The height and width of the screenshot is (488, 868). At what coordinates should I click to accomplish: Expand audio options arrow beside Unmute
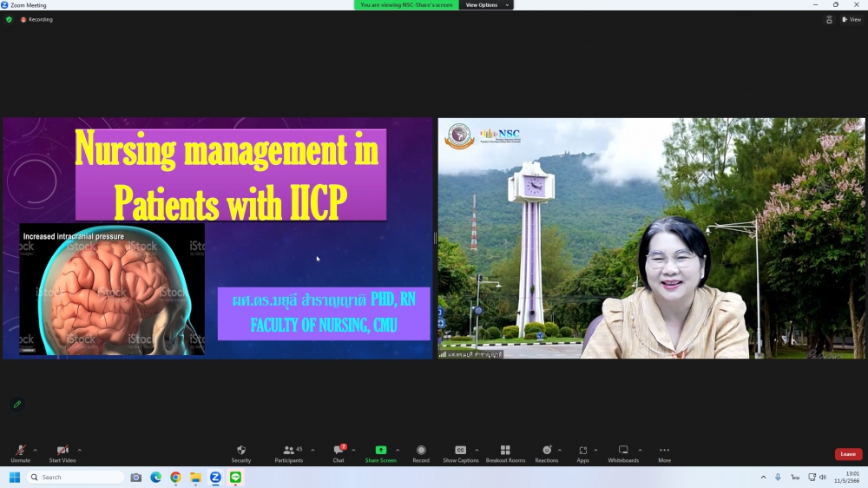(x=36, y=450)
